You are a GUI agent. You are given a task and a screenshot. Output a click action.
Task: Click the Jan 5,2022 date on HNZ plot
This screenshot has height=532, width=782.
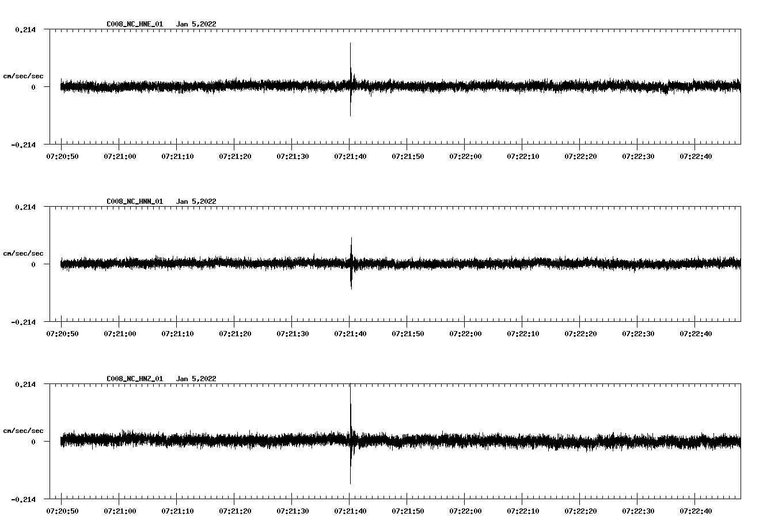tap(196, 379)
